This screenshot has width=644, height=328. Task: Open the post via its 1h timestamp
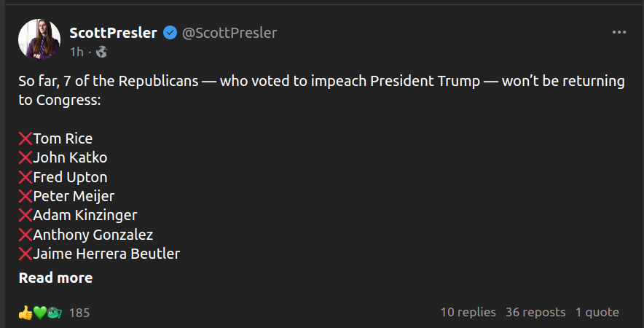76,52
